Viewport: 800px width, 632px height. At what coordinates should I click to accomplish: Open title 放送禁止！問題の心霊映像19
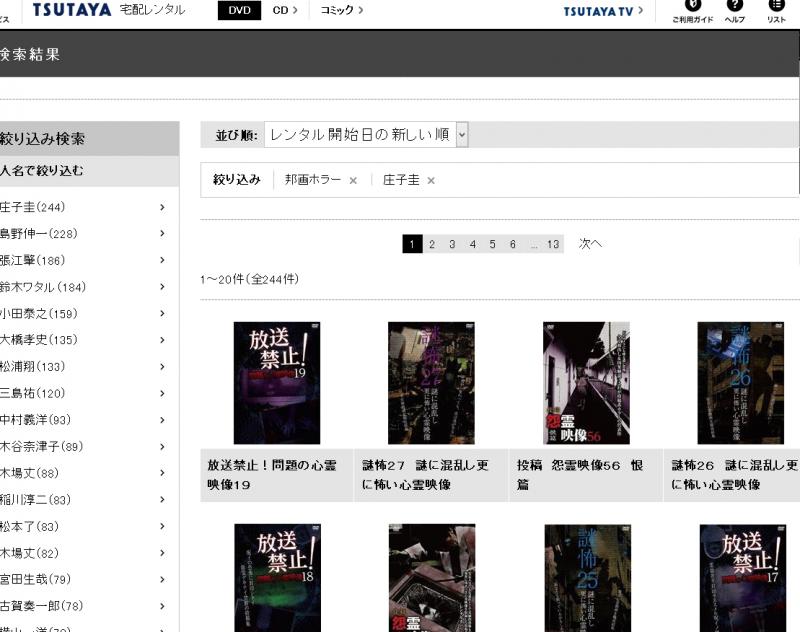[x=272, y=475]
